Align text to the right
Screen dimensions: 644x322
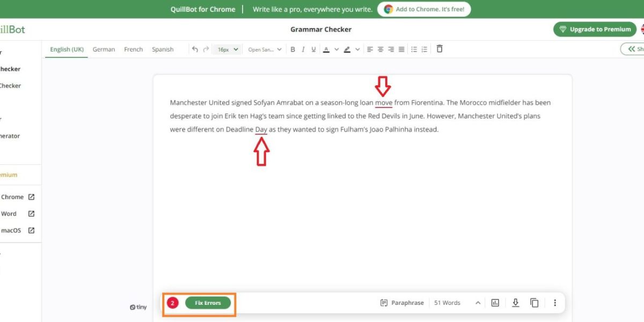pyautogui.click(x=391, y=49)
